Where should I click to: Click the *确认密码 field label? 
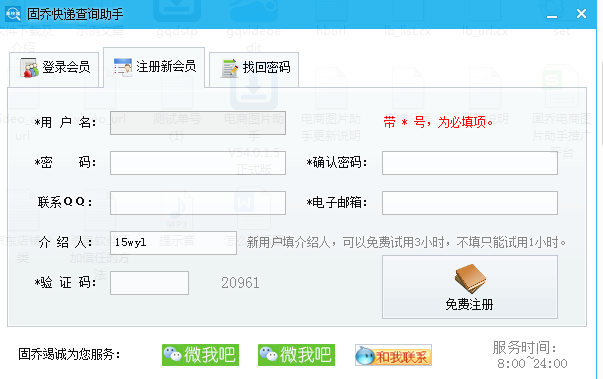(x=337, y=163)
